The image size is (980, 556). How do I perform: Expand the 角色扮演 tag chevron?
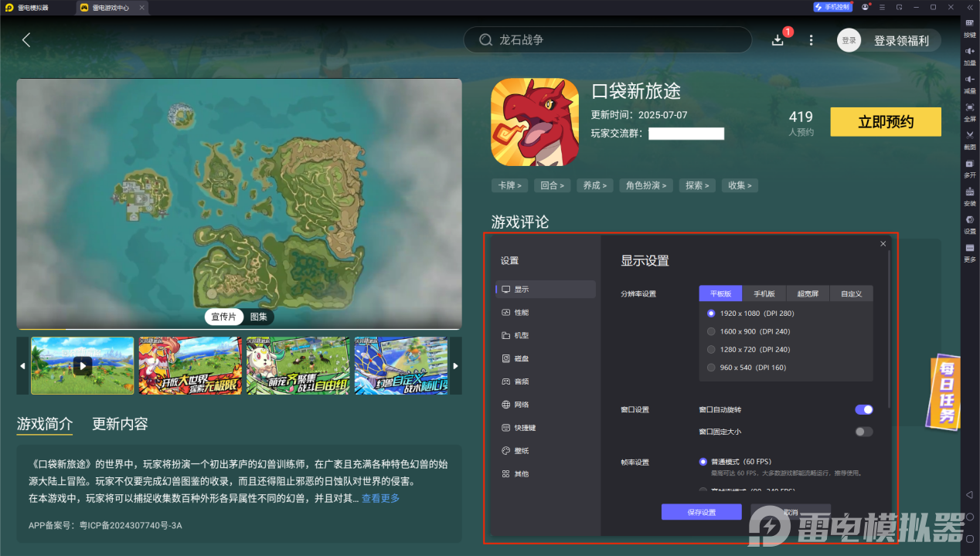[x=646, y=185]
